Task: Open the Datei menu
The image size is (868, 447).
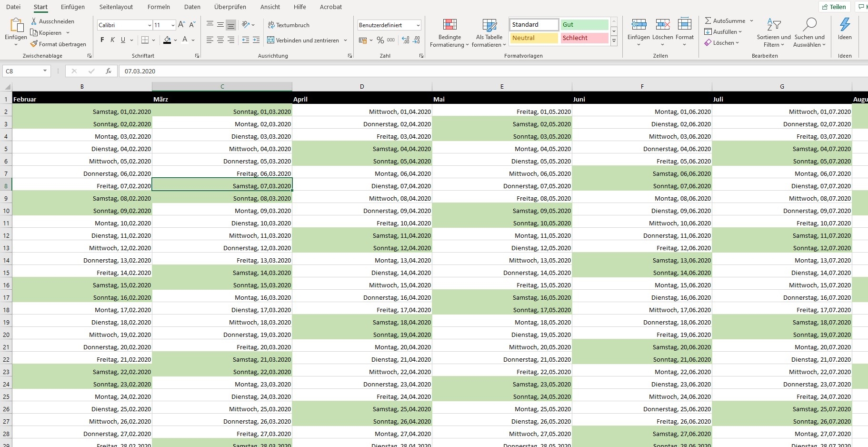Action: click(x=13, y=7)
